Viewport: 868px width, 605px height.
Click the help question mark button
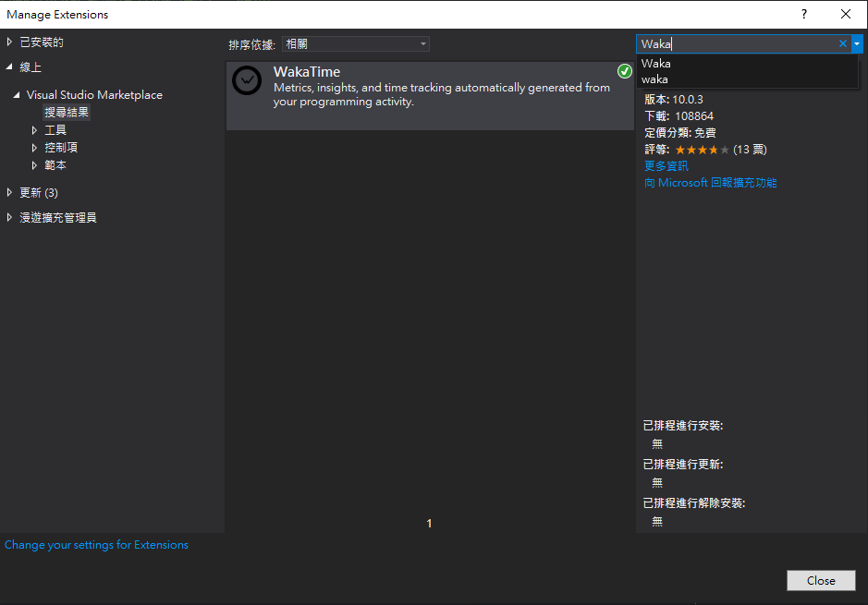[804, 15]
